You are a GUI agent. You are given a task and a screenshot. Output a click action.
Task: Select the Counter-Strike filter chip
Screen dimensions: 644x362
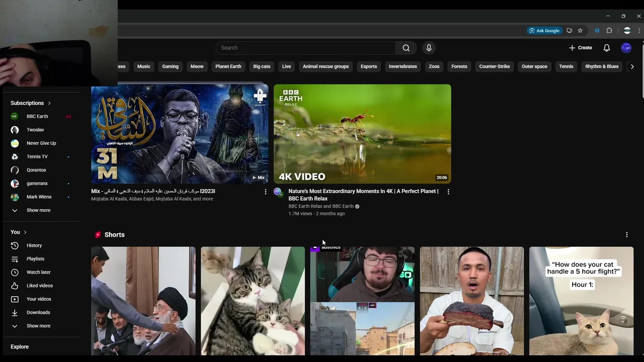coord(495,66)
